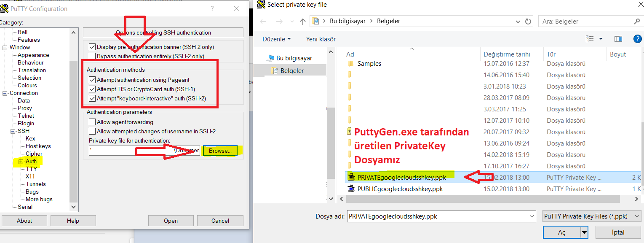Click the Cancel button in PuTTY
The width and height of the screenshot is (644, 243).
[220, 221]
